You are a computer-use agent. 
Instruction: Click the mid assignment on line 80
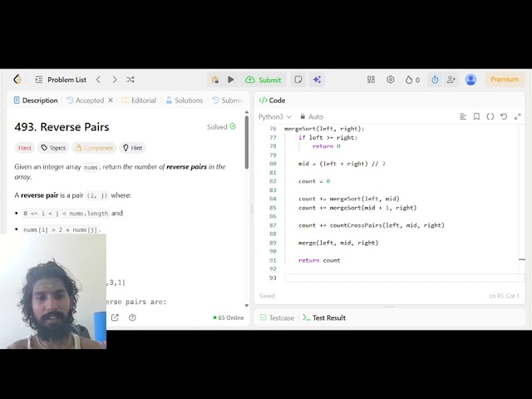(342, 164)
